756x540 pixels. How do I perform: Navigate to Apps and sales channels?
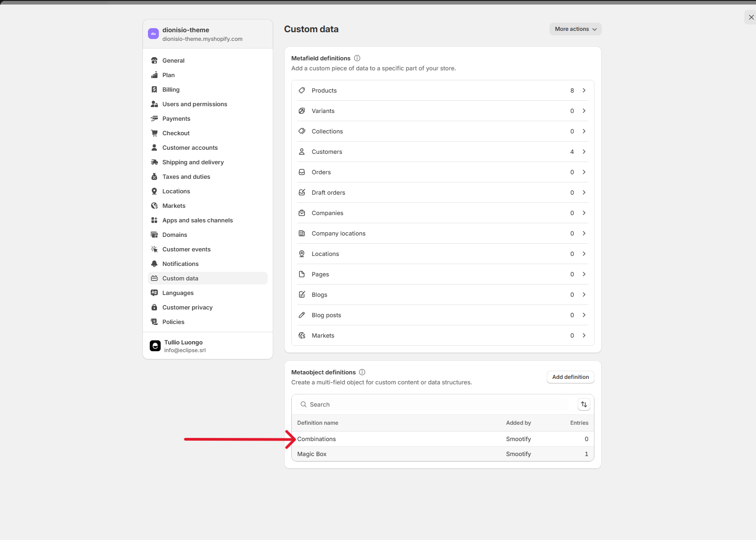[197, 220]
